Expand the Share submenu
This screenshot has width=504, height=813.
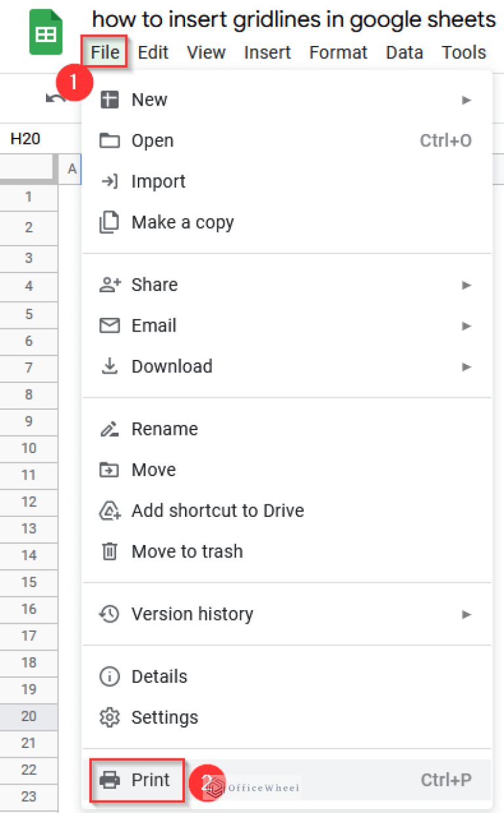tap(467, 285)
